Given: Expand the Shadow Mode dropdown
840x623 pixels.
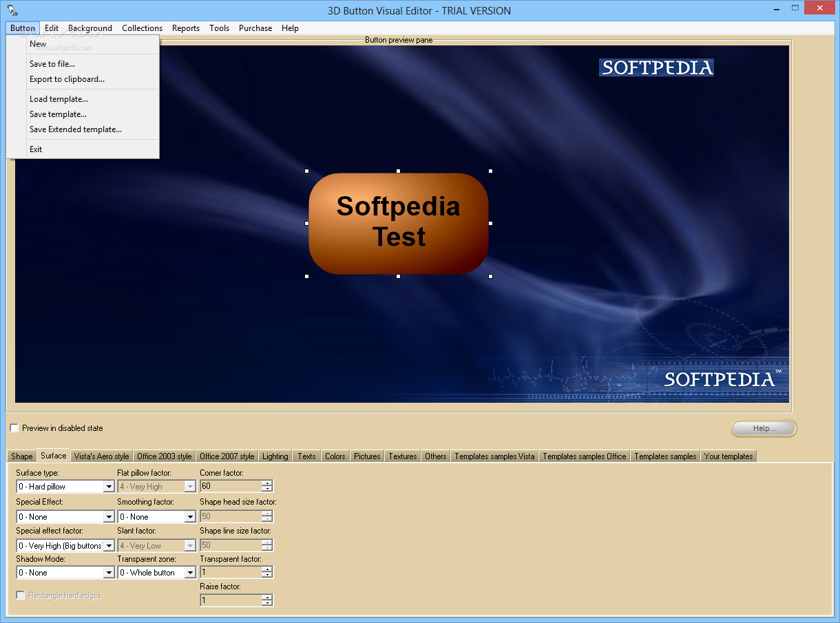Looking at the screenshot, I should point(108,573).
